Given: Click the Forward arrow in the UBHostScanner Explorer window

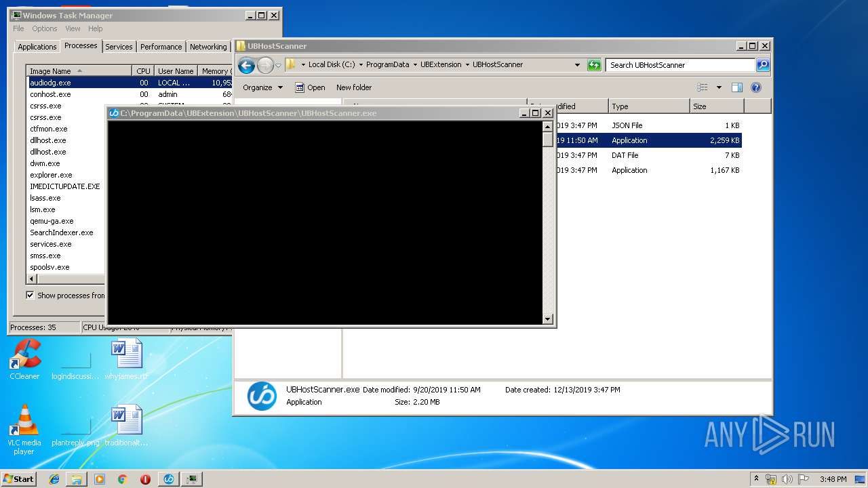Looking at the screenshot, I should [x=265, y=65].
